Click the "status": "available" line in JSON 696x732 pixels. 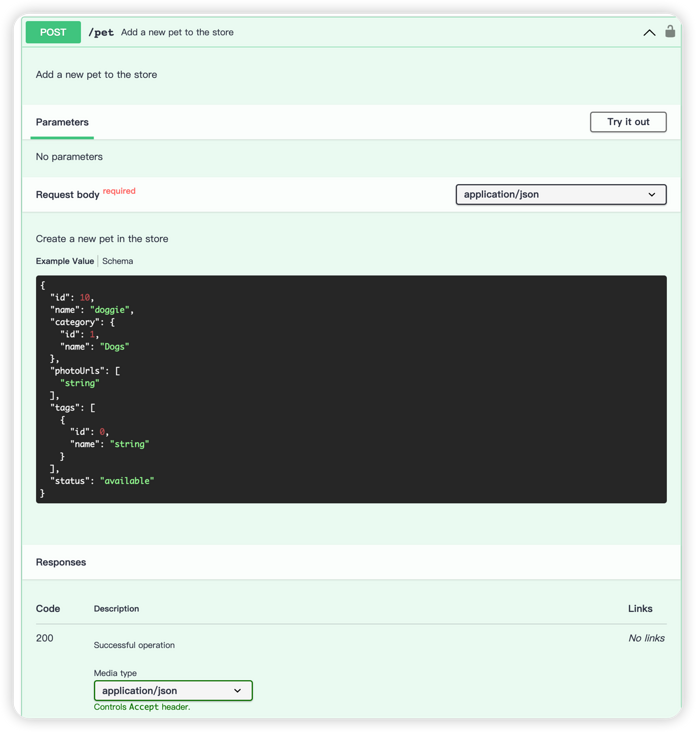(x=102, y=481)
